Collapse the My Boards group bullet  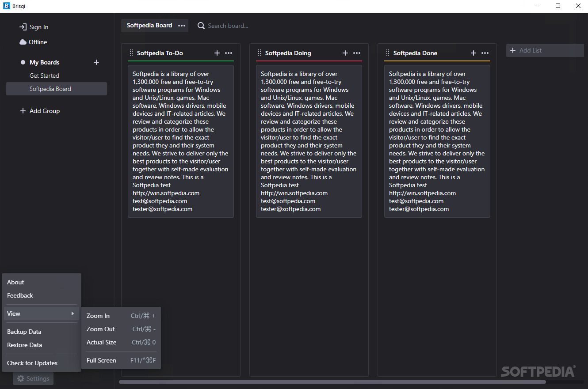click(x=23, y=62)
